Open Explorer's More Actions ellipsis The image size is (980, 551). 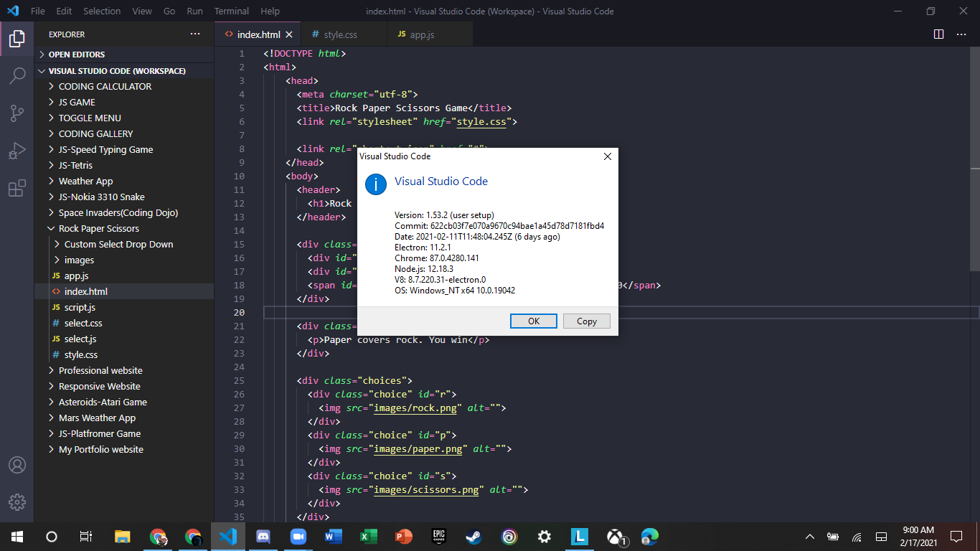pos(194,34)
